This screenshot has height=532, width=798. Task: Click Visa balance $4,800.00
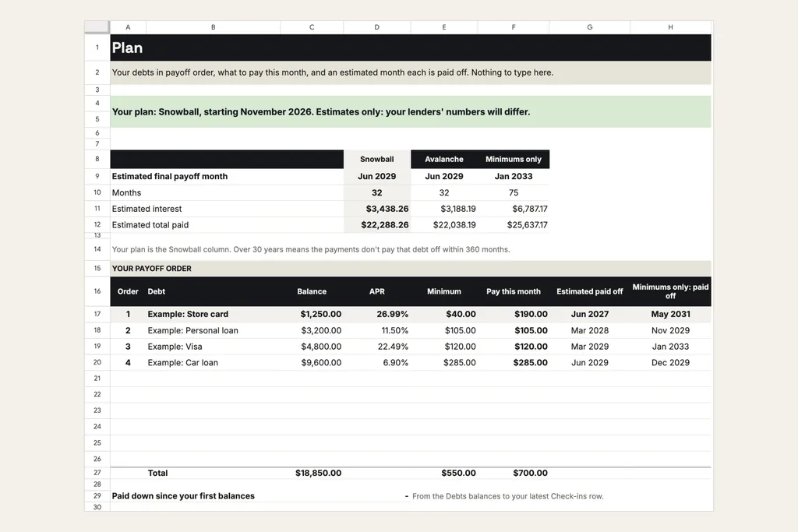pos(321,347)
